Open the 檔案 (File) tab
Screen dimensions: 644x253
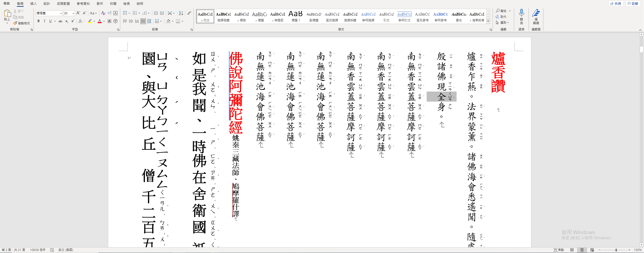(7, 4)
